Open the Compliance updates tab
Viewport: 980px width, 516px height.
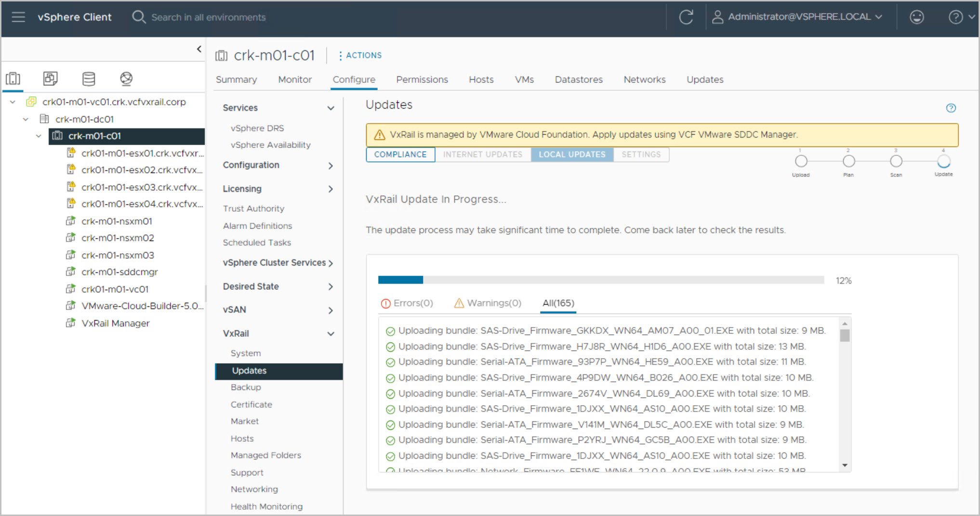click(400, 154)
